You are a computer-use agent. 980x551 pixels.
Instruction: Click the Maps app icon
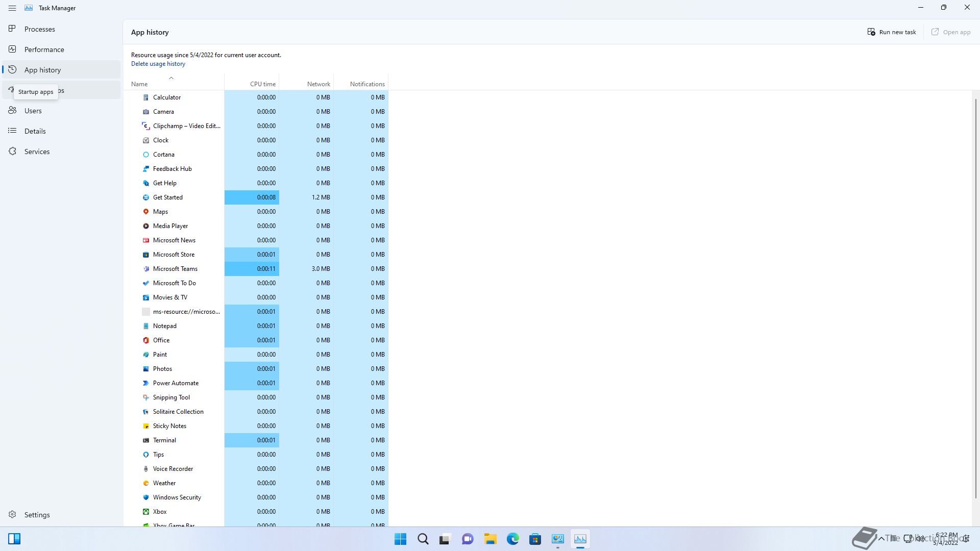coord(146,212)
